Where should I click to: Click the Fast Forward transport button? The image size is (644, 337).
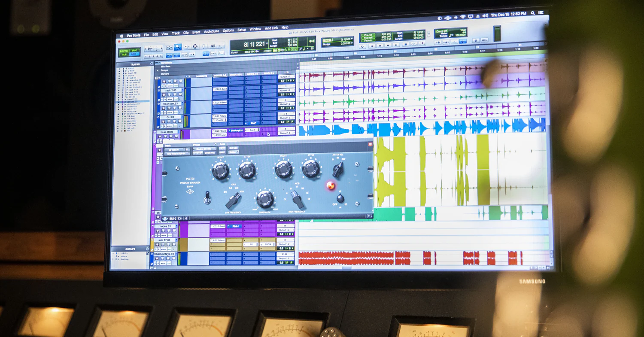388,46
